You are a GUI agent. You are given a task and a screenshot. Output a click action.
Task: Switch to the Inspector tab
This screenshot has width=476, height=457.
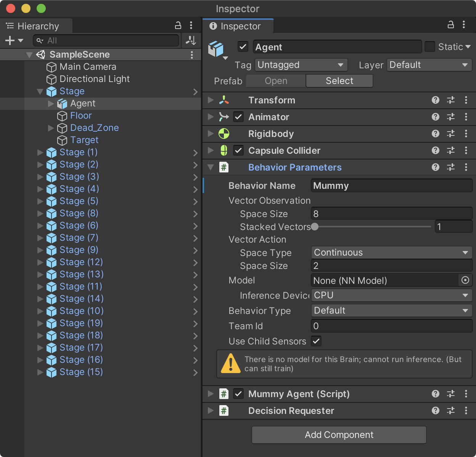pyautogui.click(x=238, y=26)
